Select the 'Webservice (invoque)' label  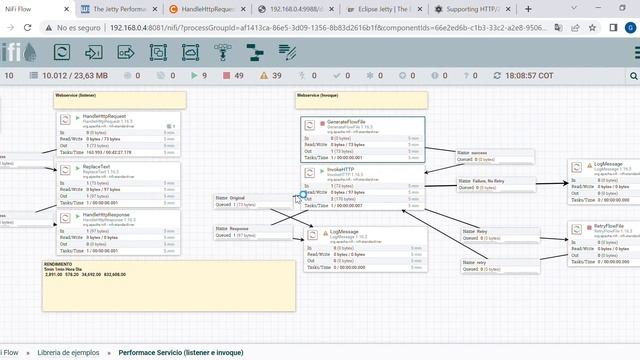click(x=362, y=100)
